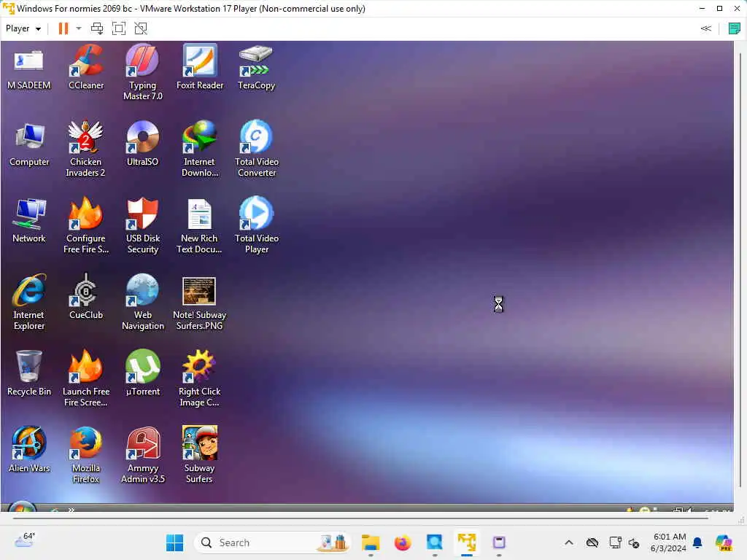
Task: Launch CCleaner from the desktop
Action: 86,68
